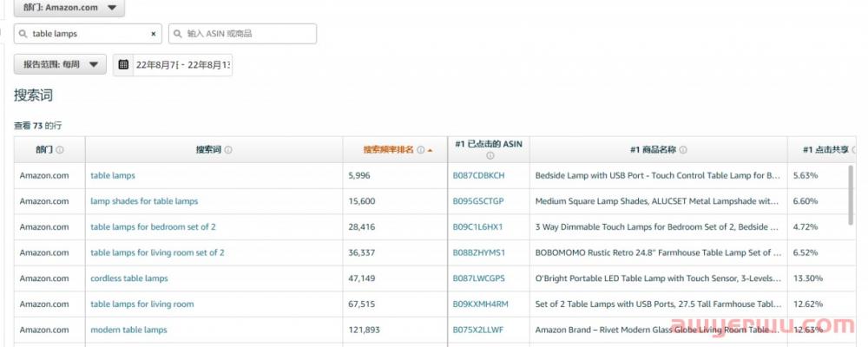Open the 部门: Amazon.com dropdown
The width and height of the screenshot is (868, 347).
69,8
